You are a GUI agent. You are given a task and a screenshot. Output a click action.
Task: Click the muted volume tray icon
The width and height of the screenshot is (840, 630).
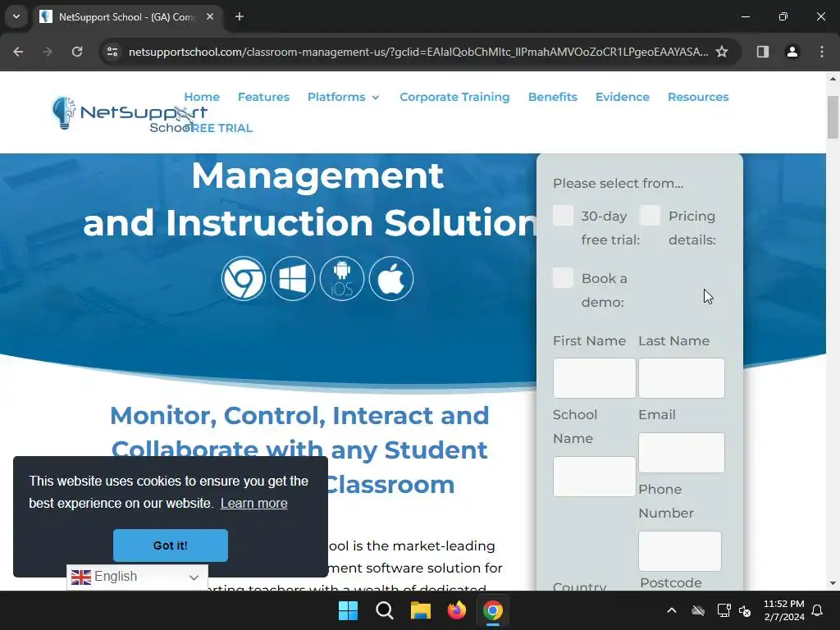tap(745, 610)
